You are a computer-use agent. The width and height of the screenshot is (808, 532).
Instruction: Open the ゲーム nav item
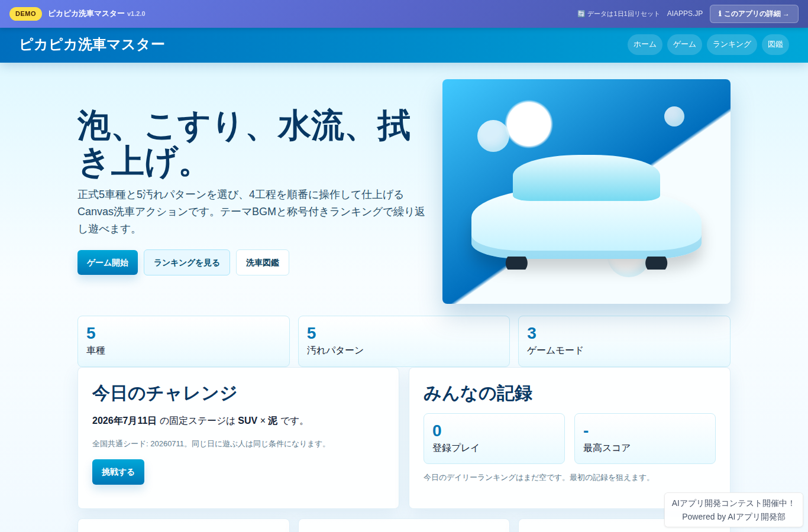coord(684,44)
